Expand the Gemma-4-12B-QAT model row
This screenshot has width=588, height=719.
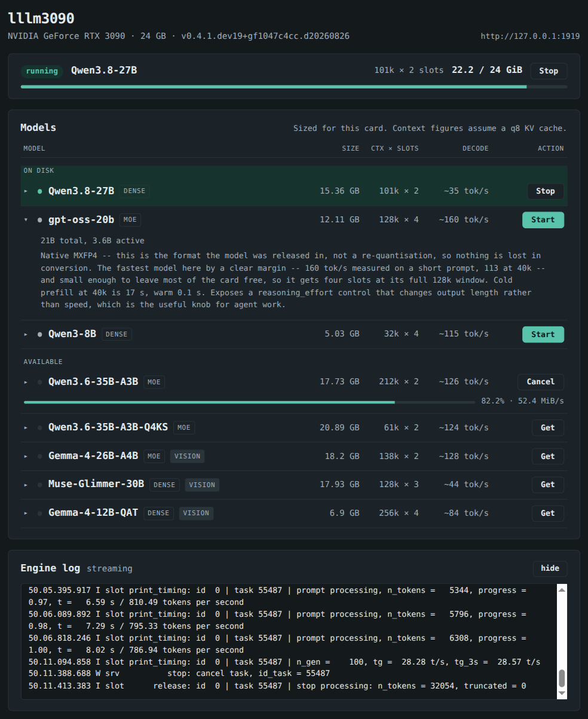pos(26,513)
